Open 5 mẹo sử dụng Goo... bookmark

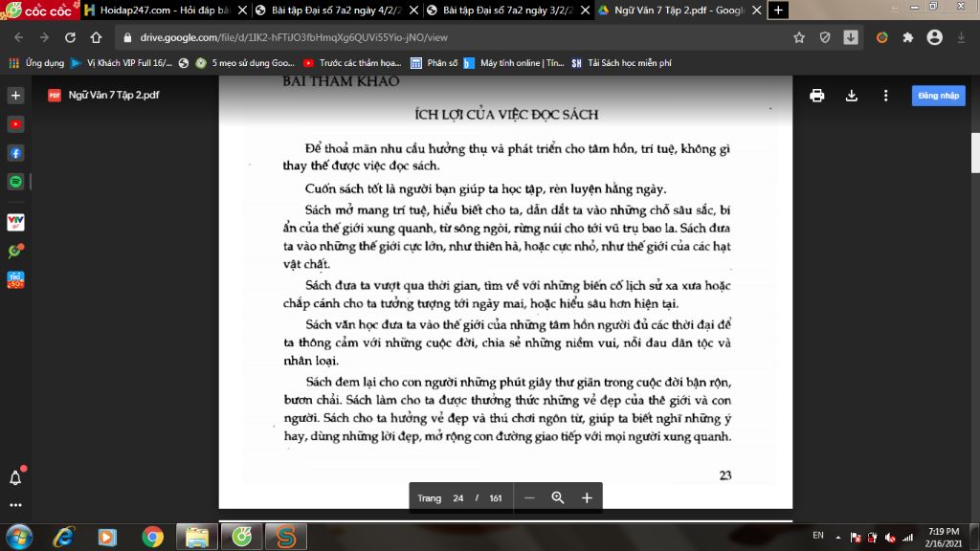point(245,63)
